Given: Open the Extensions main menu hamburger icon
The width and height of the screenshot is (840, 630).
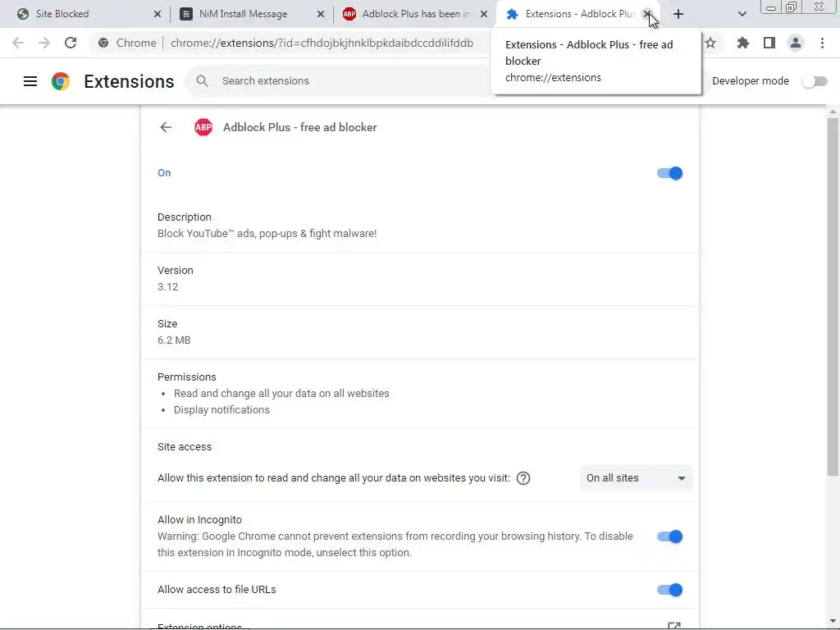Looking at the screenshot, I should 30,81.
